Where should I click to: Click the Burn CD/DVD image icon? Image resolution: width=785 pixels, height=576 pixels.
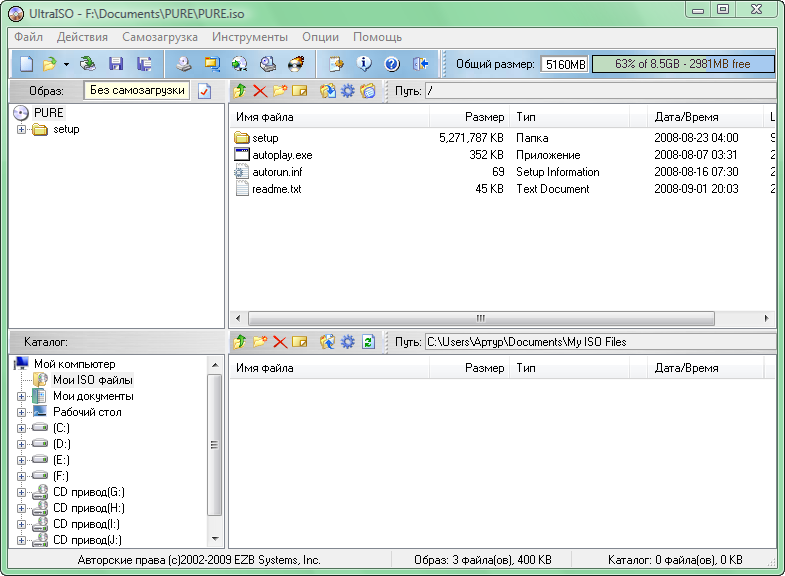(x=296, y=64)
